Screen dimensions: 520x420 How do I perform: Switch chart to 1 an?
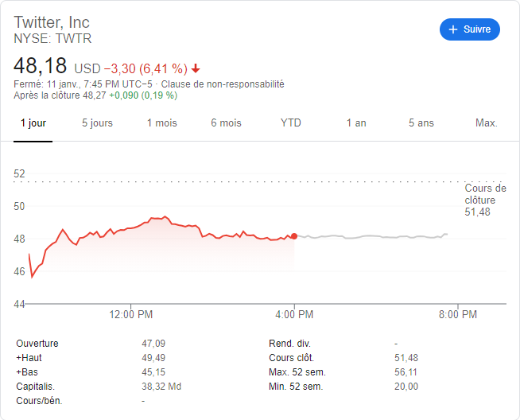click(356, 123)
